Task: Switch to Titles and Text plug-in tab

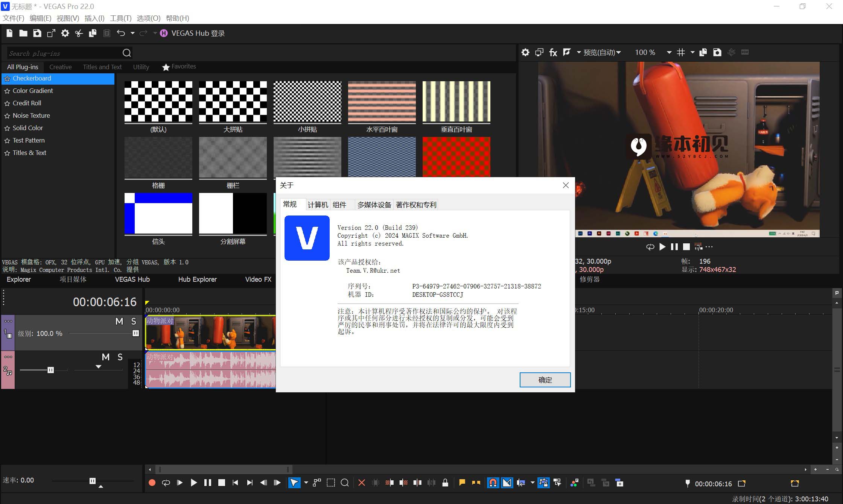Action: pyautogui.click(x=102, y=67)
